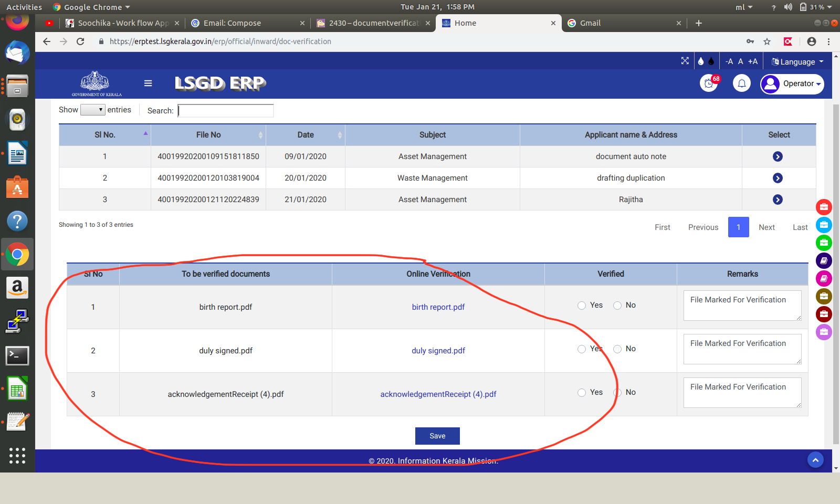Screen dimensions: 840x504
Task: Open the Operator user menu
Action: pos(792,84)
